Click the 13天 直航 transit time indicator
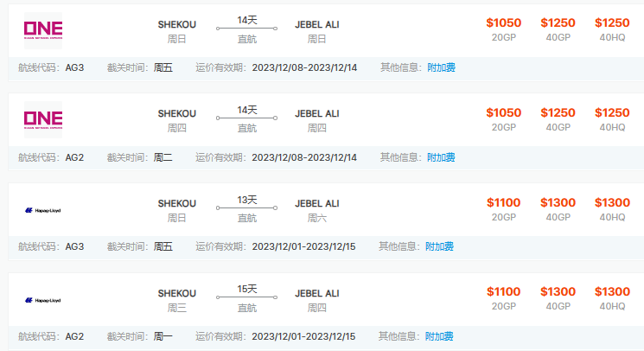 246,207
